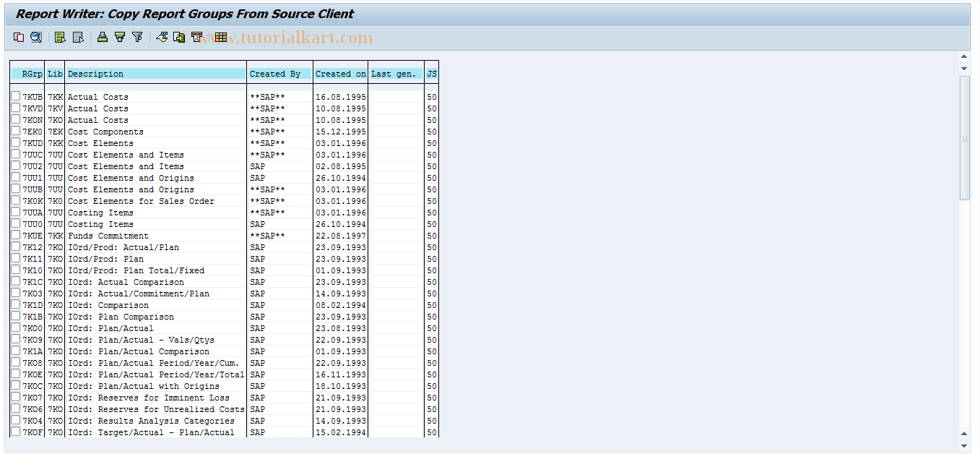The height and width of the screenshot is (454, 980).
Task: Sort the list in descending order
Action: (x=118, y=37)
